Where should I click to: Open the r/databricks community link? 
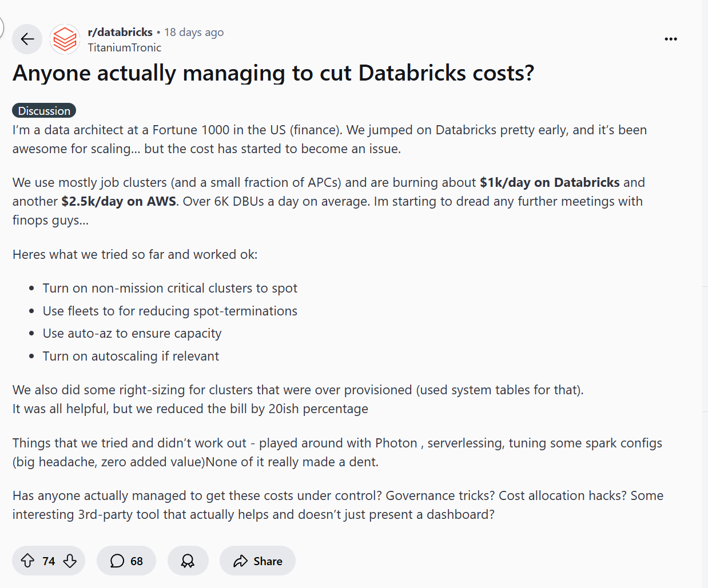120,32
